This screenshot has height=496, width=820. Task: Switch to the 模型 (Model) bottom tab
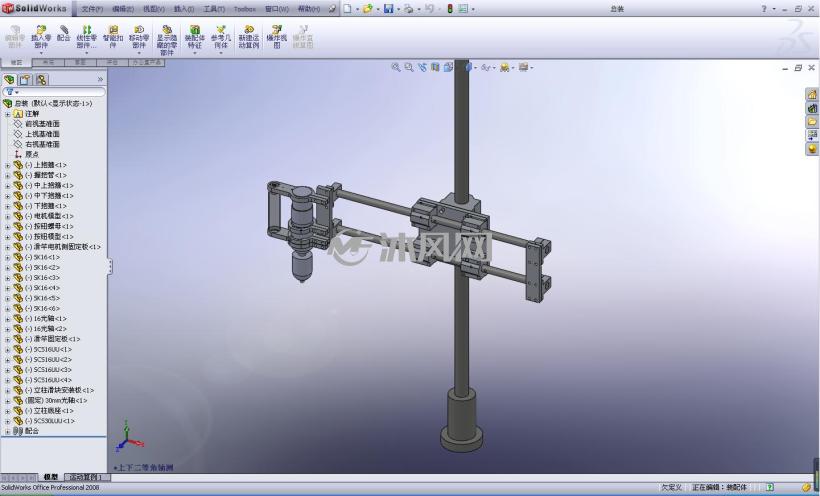tap(51, 477)
